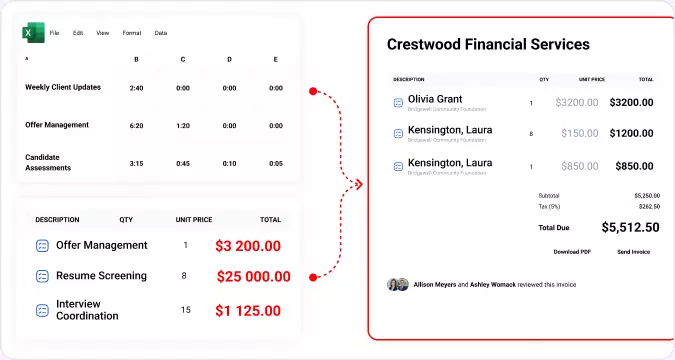
Task: Select column B header
Action: [x=136, y=59]
